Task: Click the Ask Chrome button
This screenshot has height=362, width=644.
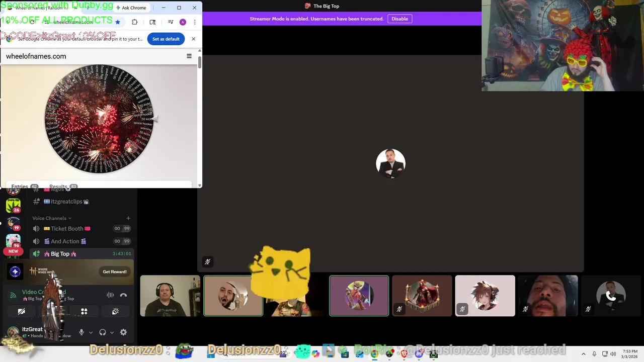Action: point(131,8)
